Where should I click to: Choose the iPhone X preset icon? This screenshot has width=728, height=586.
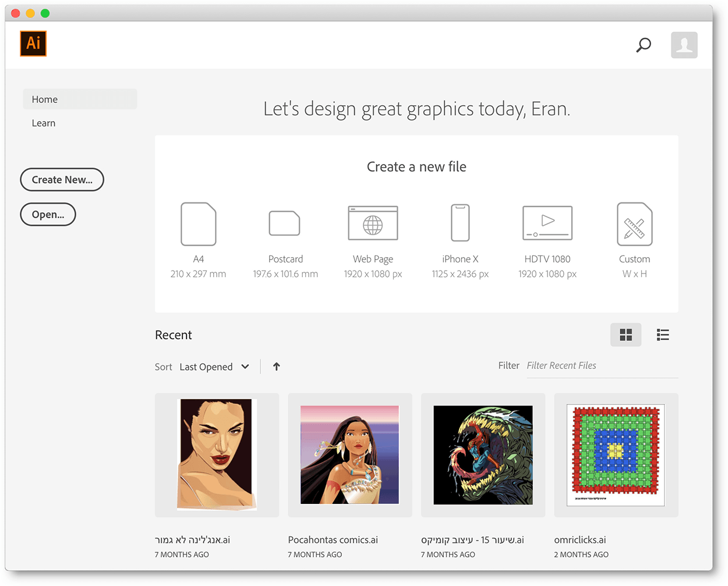point(460,222)
